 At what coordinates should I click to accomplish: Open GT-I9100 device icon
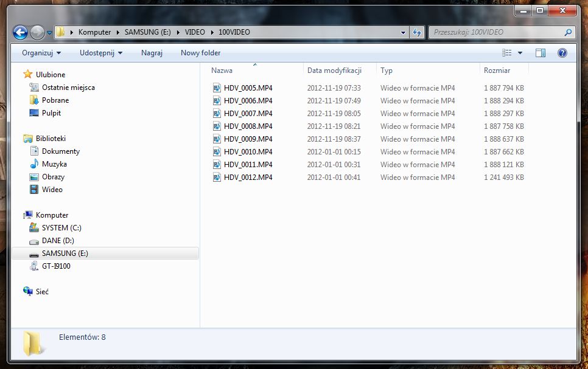coord(34,266)
